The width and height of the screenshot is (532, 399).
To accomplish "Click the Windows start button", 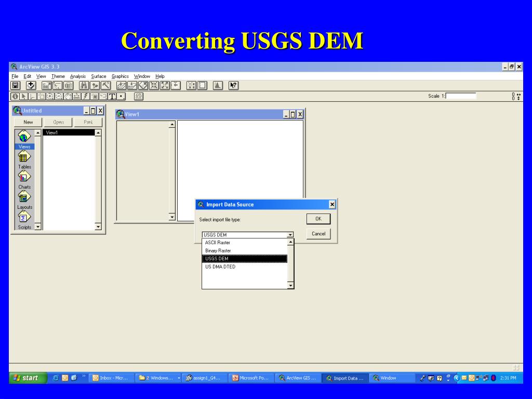I will [x=28, y=378].
